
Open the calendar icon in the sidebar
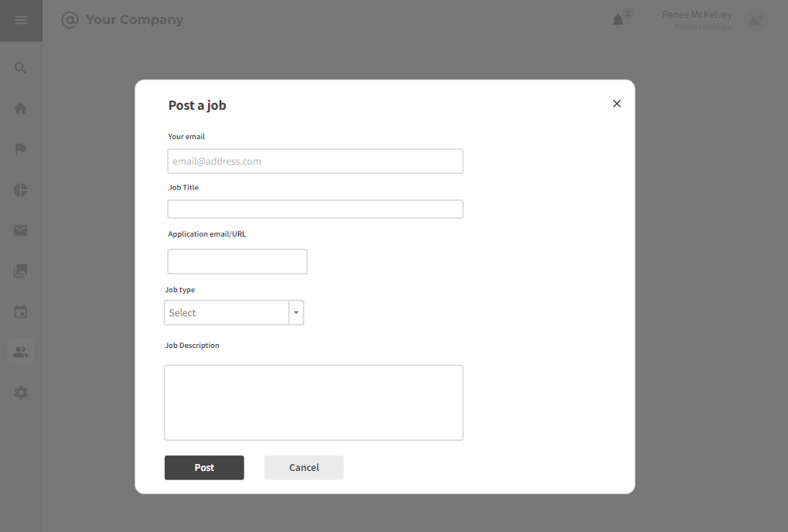click(x=20, y=311)
